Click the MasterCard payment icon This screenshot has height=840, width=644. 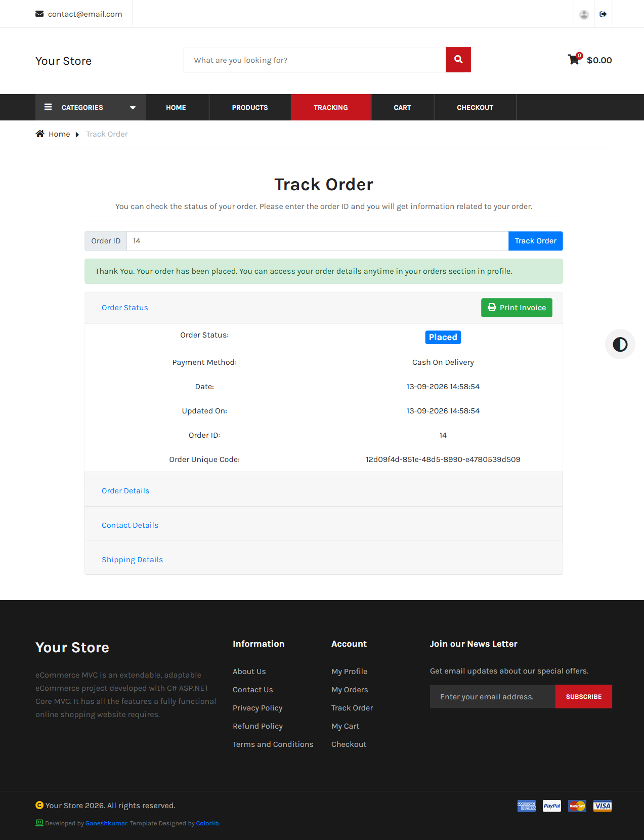click(577, 806)
